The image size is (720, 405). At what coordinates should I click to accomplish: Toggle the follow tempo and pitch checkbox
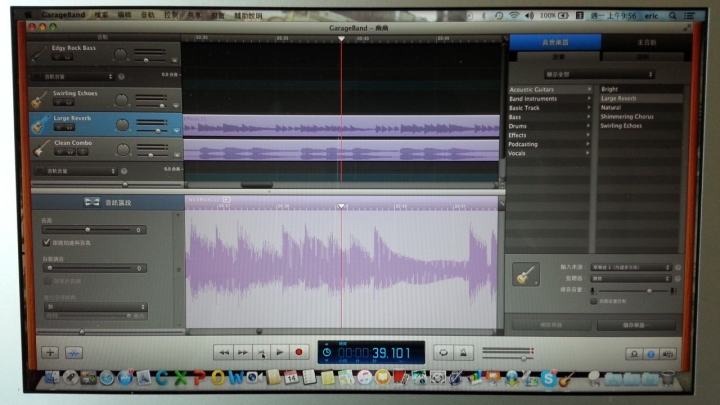tap(46, 242)
